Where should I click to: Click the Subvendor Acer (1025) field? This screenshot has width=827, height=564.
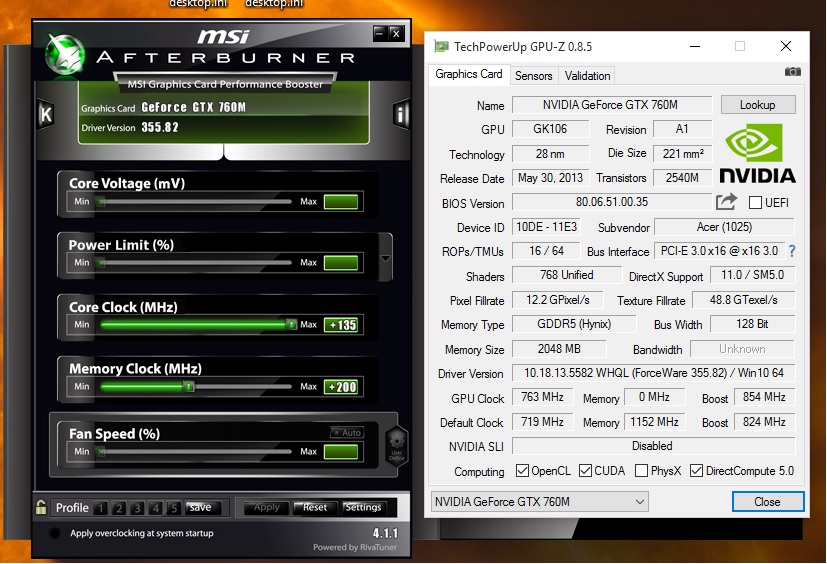[x=724, y=227]
